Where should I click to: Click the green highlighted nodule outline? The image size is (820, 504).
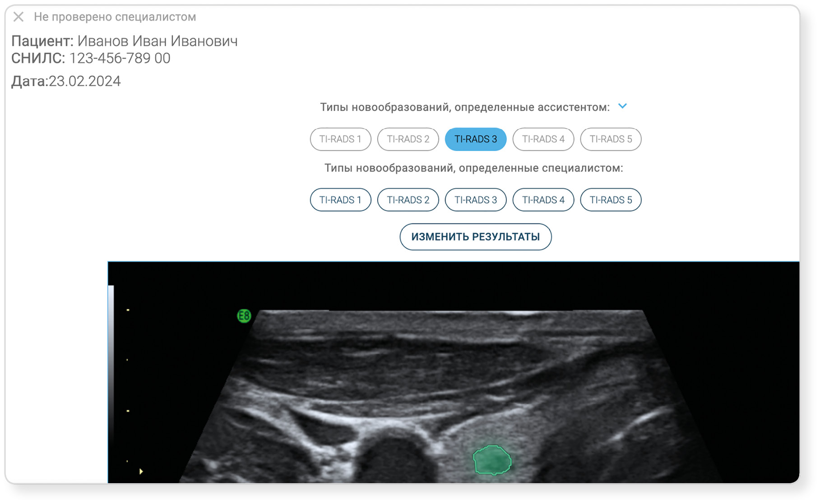click(x=491, y=460)
